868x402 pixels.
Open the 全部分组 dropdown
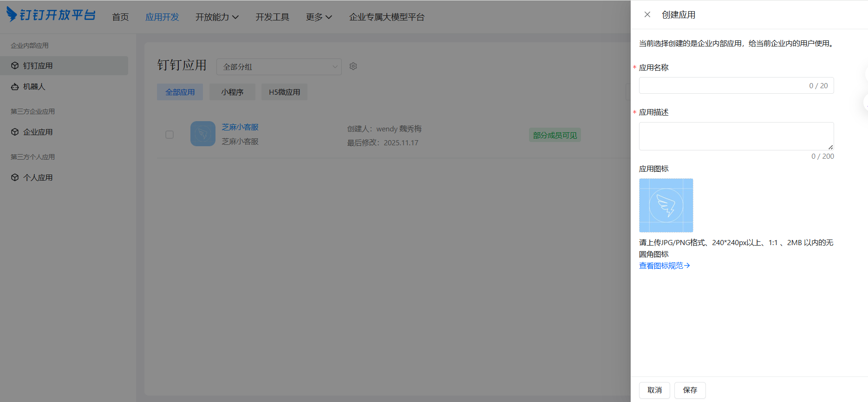279,67
